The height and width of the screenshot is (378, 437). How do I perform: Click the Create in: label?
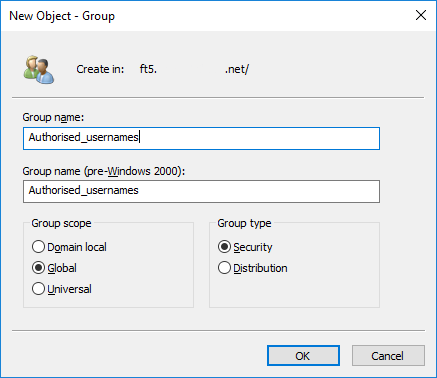pyautogui.click(x=100, y=69)
